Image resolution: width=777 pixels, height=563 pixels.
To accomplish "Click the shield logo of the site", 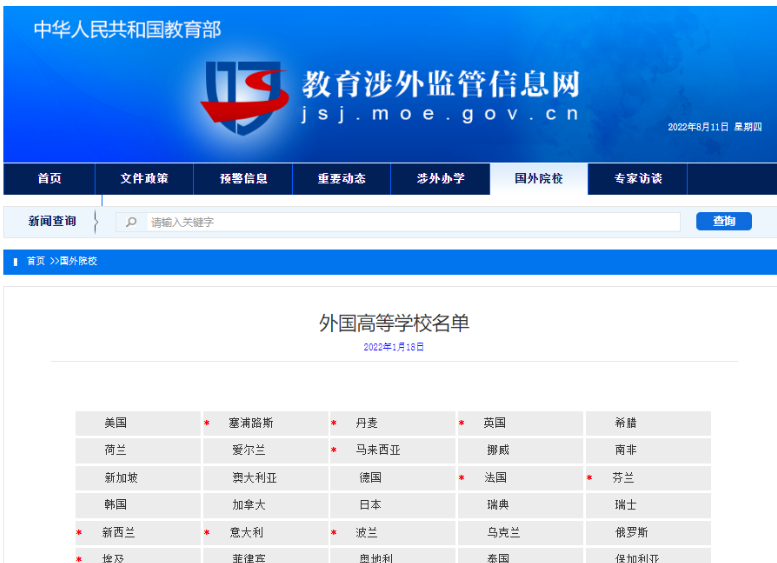I will [x=243, y=97].
